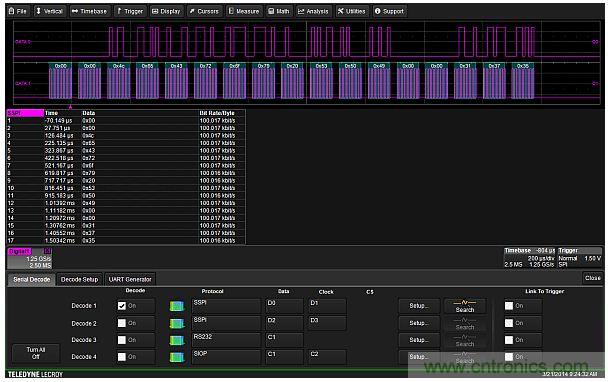Open the Trigger descriptor box
Image resolution: width=608 pixels, height=382 pixels.
click(x=579, y=258)
